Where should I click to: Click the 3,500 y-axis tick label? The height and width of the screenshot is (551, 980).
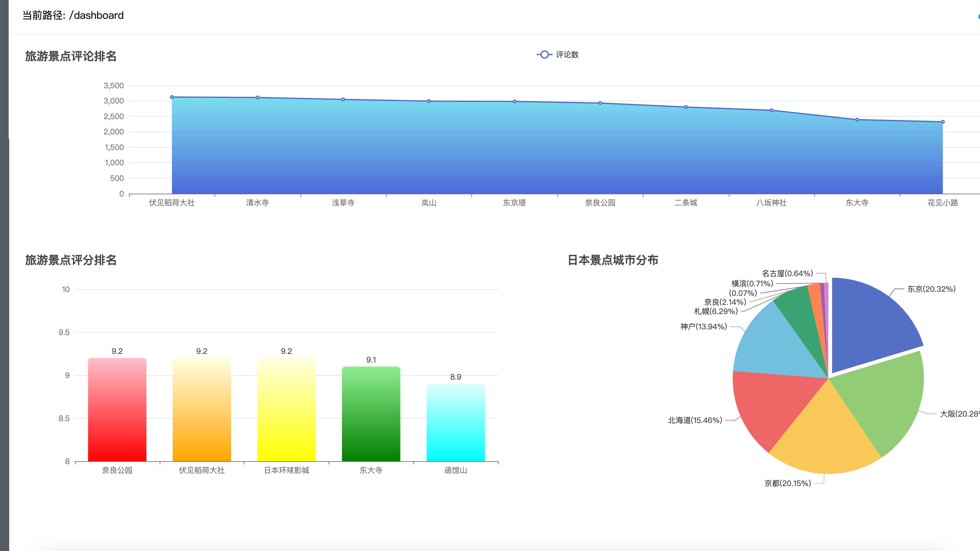[x=114, y=86]
